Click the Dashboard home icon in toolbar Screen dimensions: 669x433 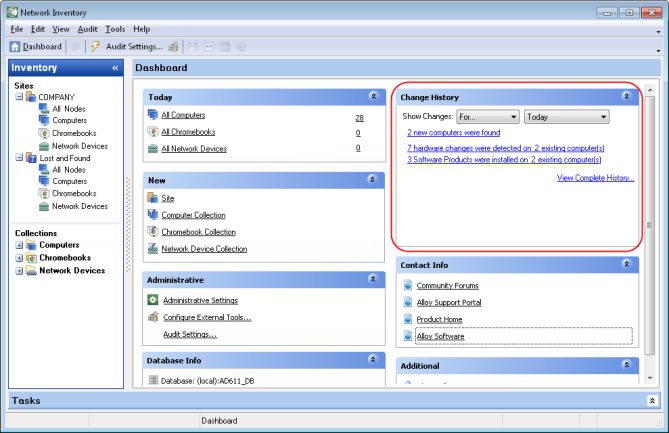click(x=15, y=46)
